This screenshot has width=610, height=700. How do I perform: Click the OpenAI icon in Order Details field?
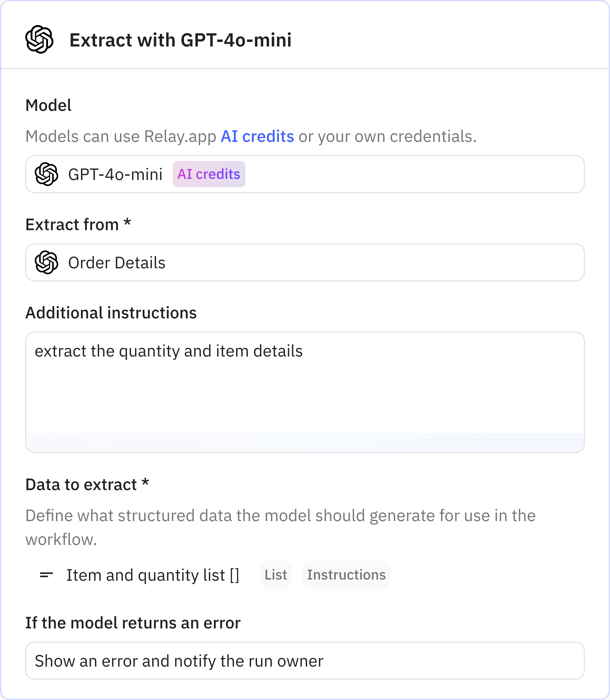(48, 263)
